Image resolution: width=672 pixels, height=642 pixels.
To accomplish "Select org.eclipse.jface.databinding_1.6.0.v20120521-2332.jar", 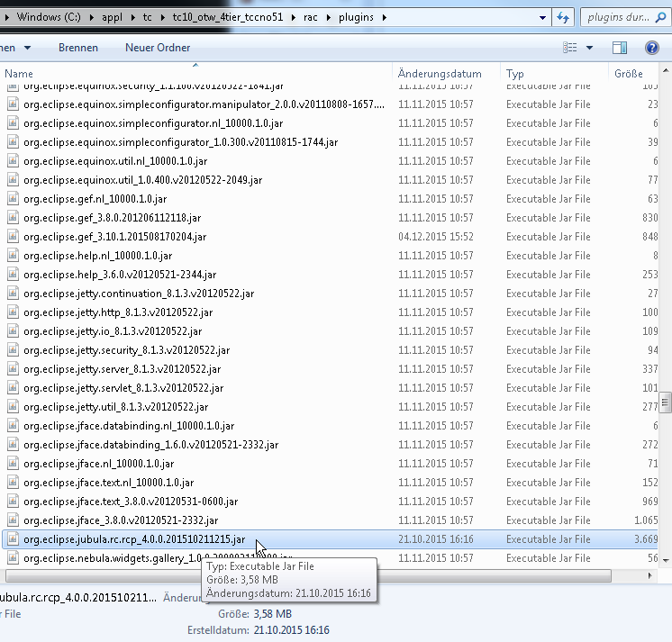I will click(x=150, y=445).
